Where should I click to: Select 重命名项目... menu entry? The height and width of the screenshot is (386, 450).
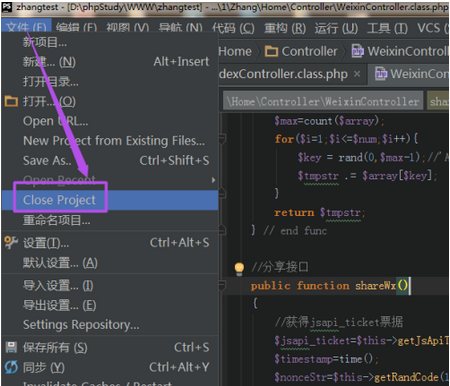110,220
